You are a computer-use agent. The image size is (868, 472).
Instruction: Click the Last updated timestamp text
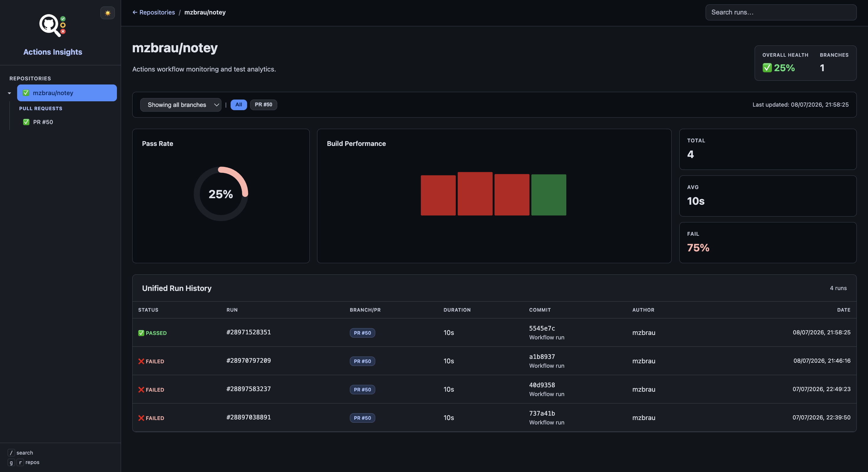coord(800,105)
